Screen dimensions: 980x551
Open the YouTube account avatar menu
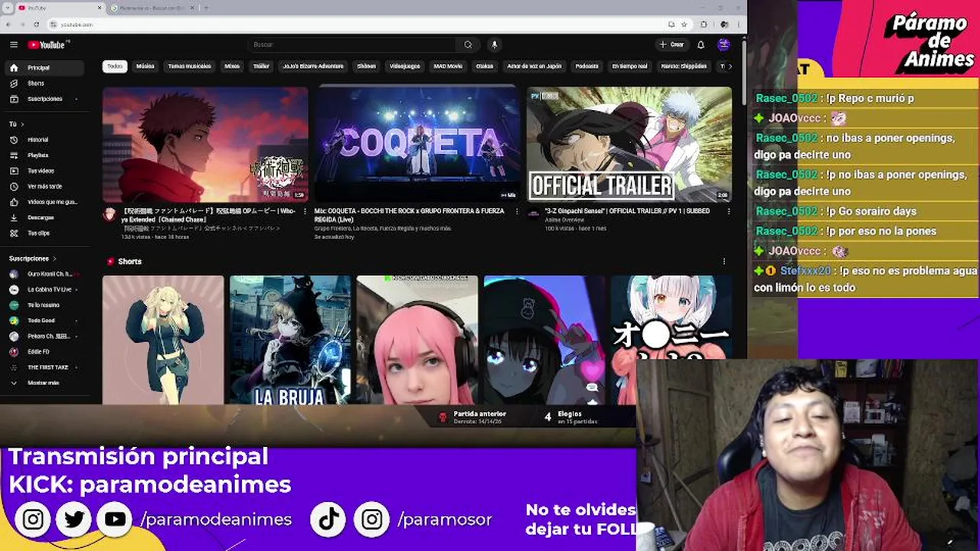724,44
